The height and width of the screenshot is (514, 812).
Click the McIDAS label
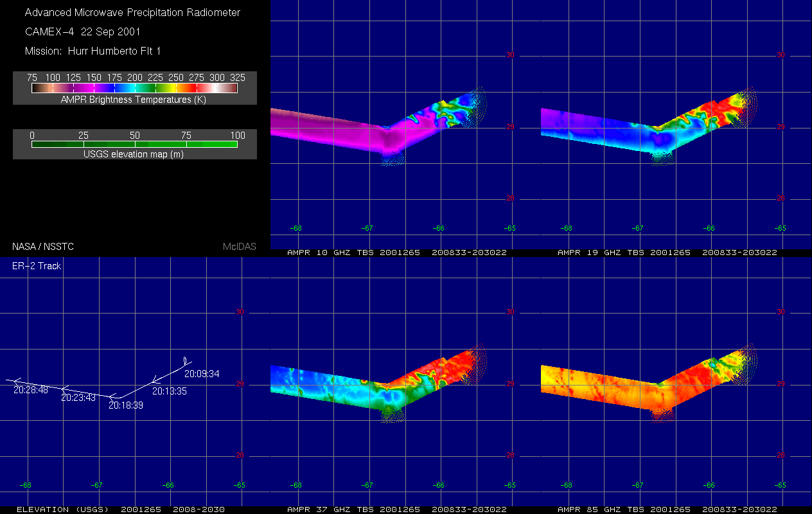(240, 246)
